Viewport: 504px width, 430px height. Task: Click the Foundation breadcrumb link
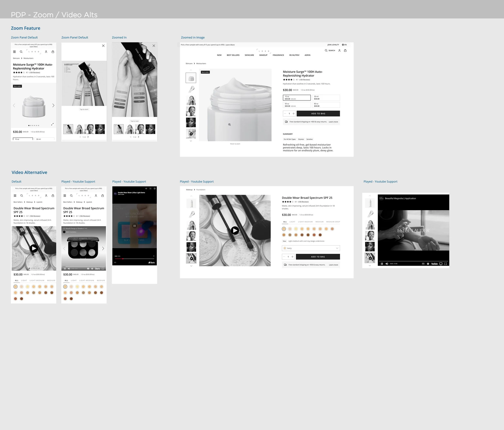[201, 190]
